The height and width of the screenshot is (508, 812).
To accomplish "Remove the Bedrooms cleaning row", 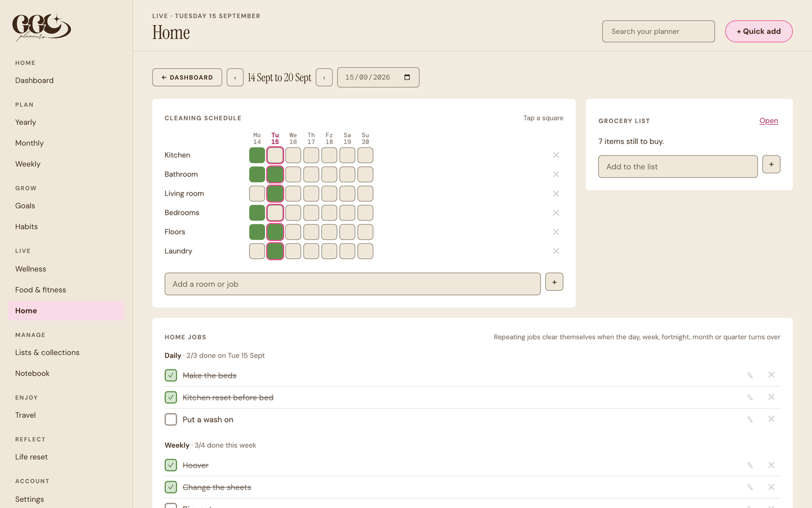I will (x=556, y=212).
